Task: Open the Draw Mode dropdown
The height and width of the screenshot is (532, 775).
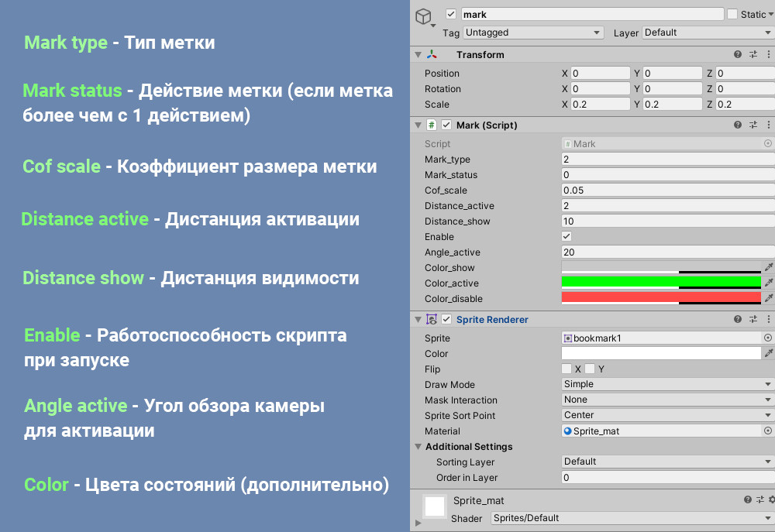Action: (x=666, y=385)
